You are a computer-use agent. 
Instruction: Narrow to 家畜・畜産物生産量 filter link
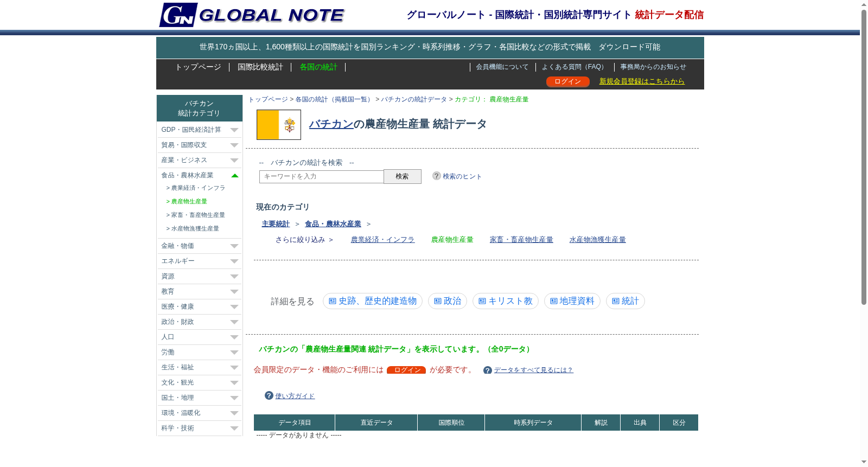pyautogui.click(x=521, y=240)
